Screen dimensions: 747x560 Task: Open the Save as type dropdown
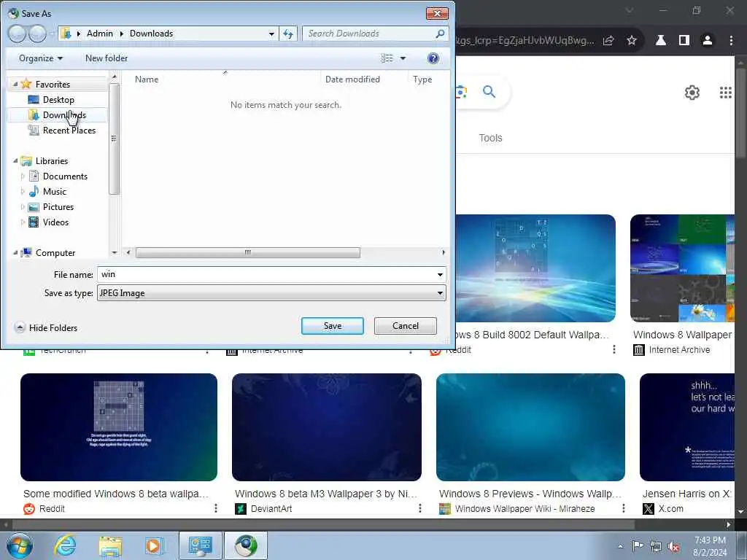(271, 293)
